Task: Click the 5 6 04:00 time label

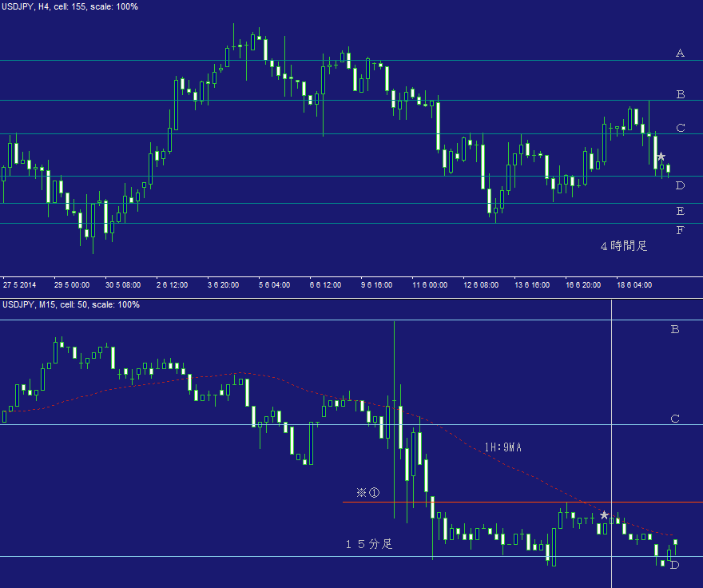Action: click(274, 284)
